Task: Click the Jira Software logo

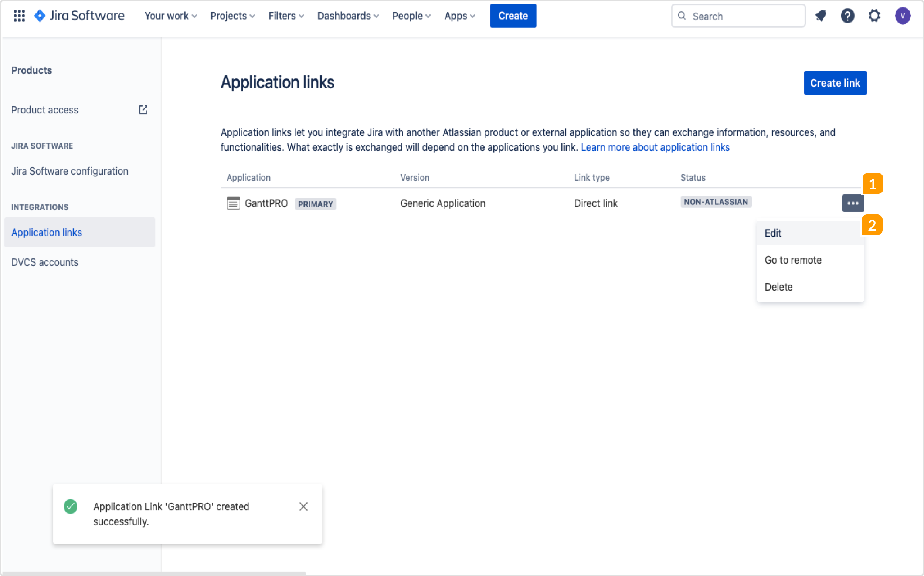Action: coord(78,16)
